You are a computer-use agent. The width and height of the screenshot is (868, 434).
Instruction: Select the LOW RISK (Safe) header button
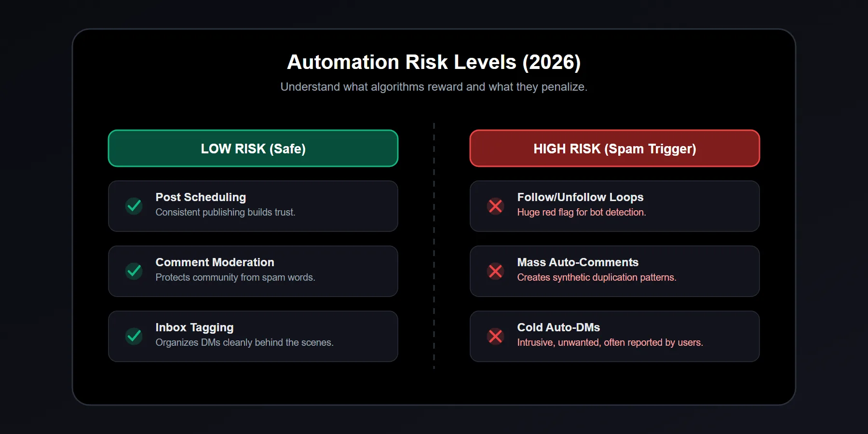pos(253,149)
